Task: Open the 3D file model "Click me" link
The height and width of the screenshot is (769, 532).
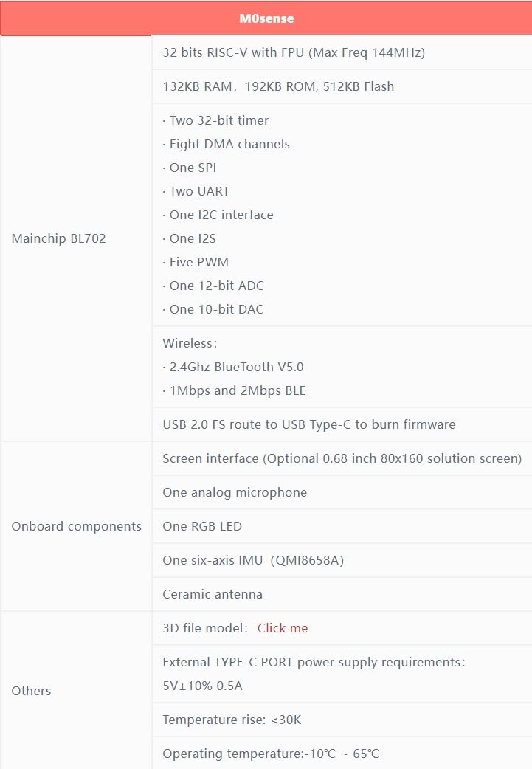Action: coord(283,628)
